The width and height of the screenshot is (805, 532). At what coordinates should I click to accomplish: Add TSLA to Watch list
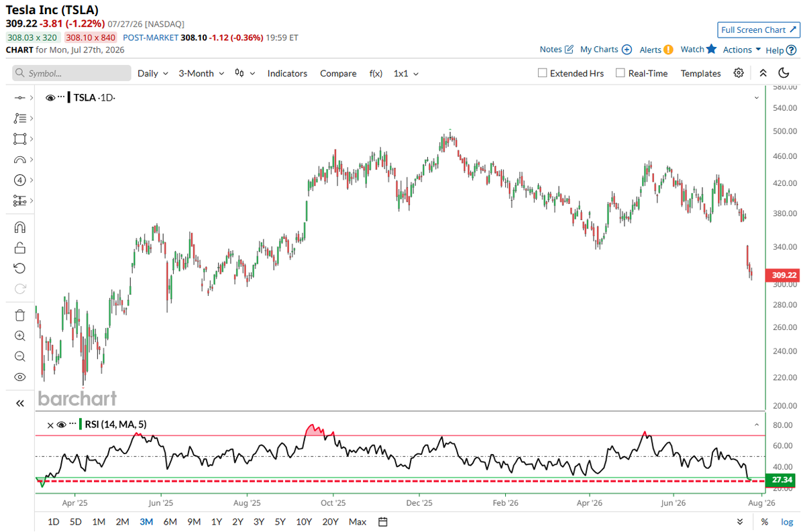click(x=698, y=49)
